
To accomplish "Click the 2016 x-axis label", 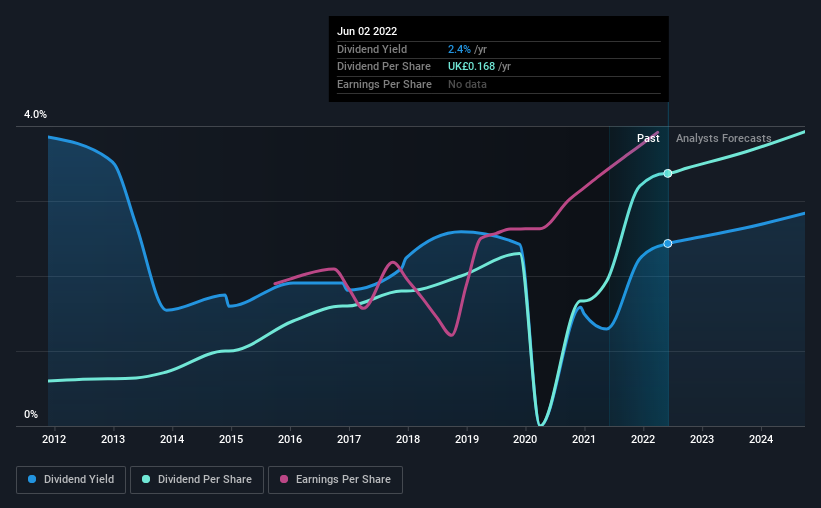I will point(290,439).
